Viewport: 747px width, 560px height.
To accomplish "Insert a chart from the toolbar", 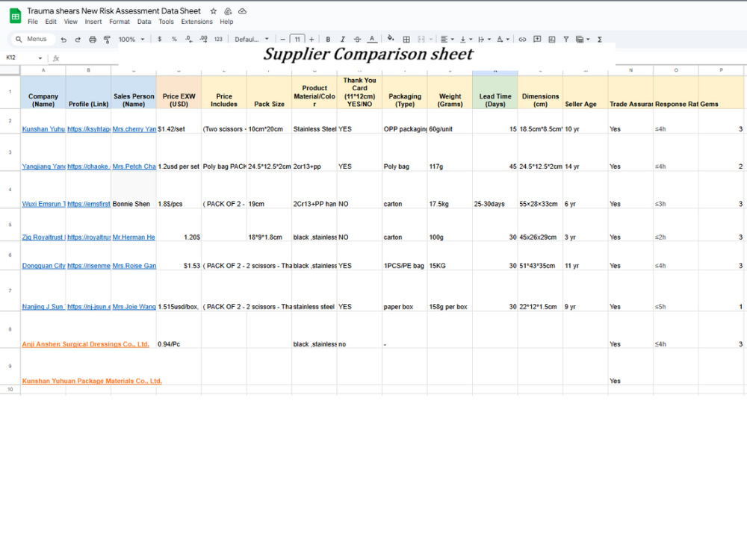I will point(552,40).
